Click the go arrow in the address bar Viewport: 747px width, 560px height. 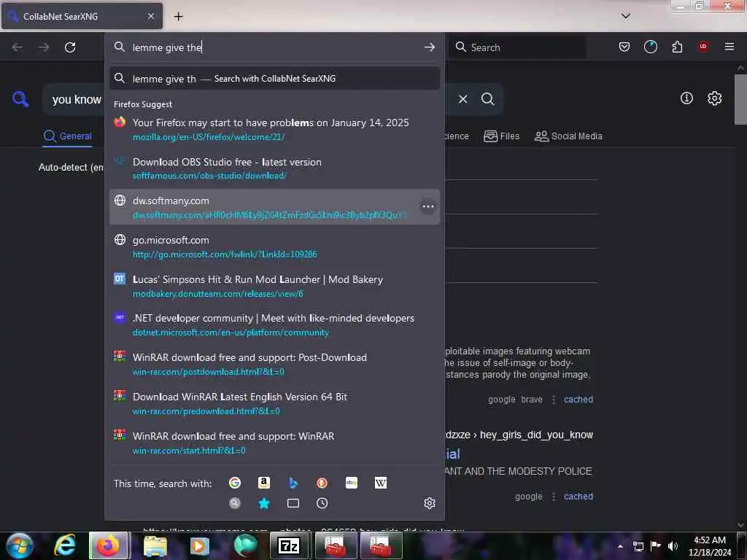(x=429, y=47)
